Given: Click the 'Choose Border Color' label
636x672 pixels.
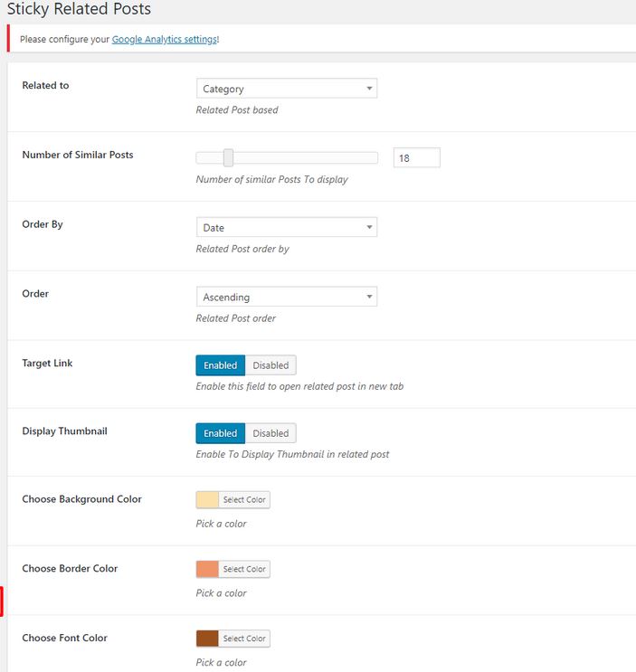Looking at the screenshot, I should [x=70, y=568].
